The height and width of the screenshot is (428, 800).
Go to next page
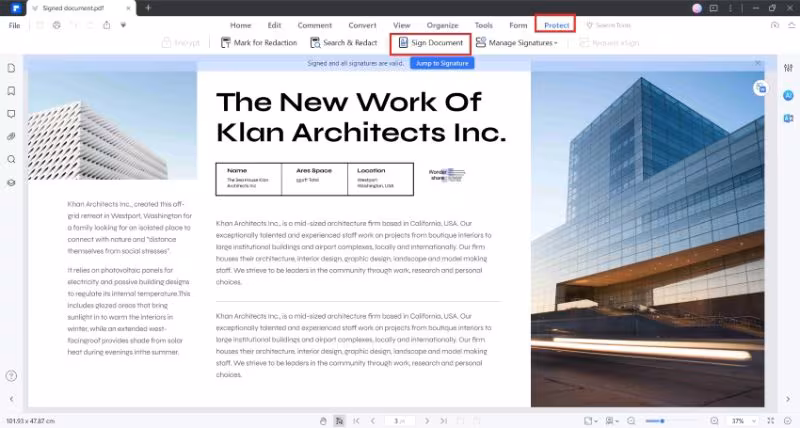(x=427, y=421)
